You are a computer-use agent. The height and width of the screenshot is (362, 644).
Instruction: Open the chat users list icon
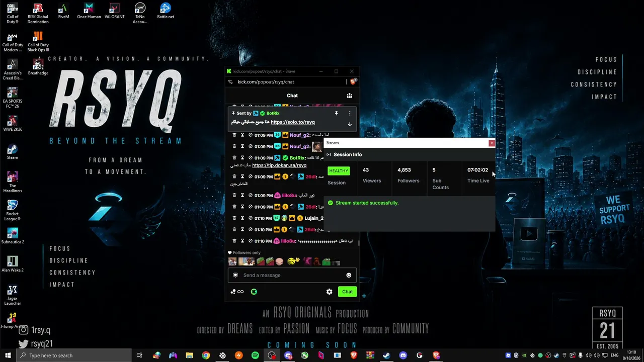[349, 96]
